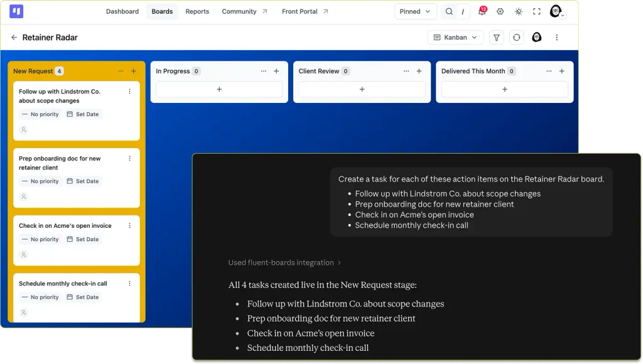Go to the Dashboard tab
This screenshot has width=643, height=364.
(x=122, y=11)
